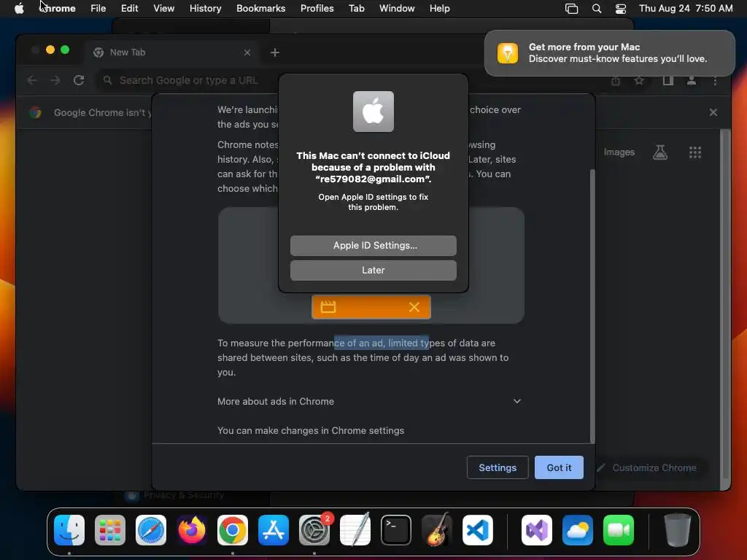Open the Stage Manager menu bar icon

[x=571, y=9]
